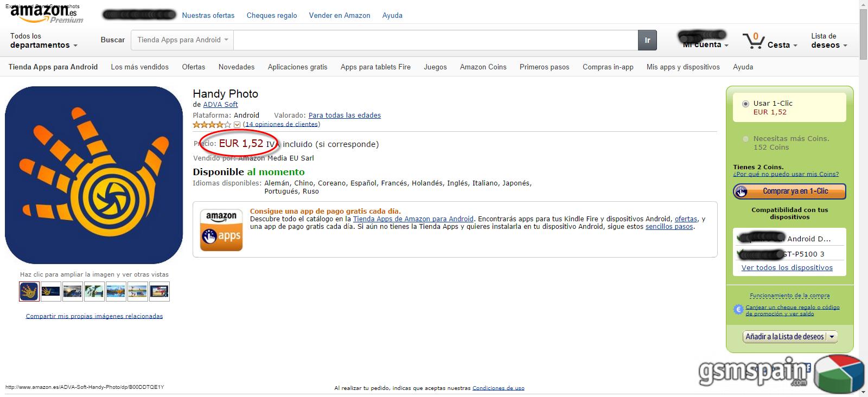Click the euro coupon icon
The height and width of the screenshot is (397, 868).
pos(738,310)
